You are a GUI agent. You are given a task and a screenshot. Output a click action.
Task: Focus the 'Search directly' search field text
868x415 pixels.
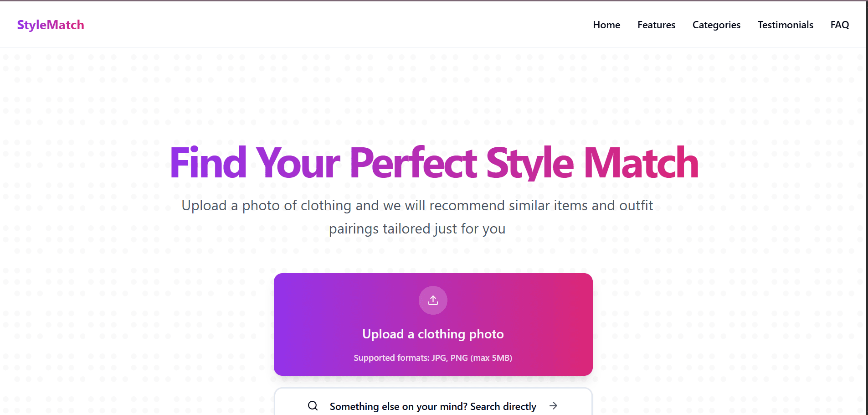pos(433,406)
